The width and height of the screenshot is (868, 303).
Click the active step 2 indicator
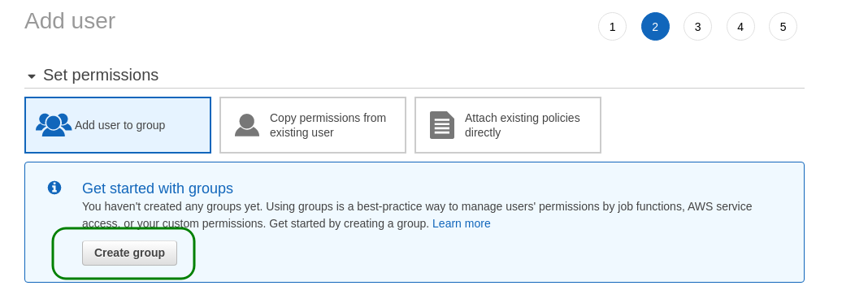tap(655, 27)
